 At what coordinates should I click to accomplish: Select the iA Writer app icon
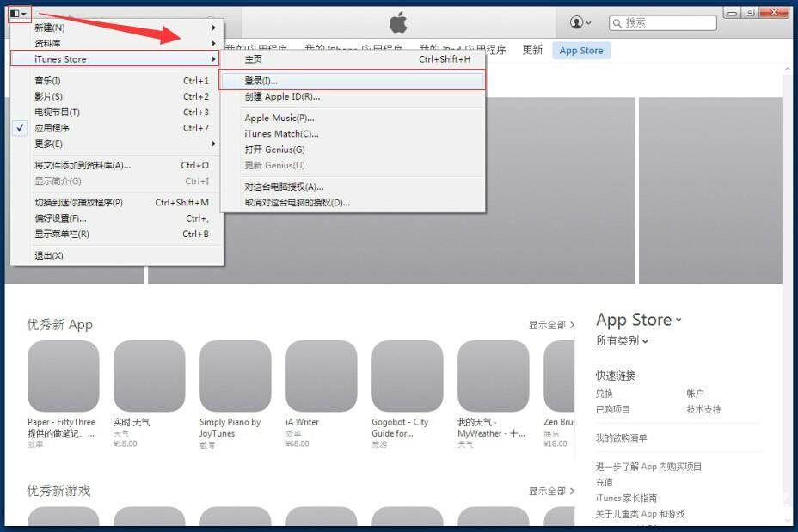click(321, 376)
